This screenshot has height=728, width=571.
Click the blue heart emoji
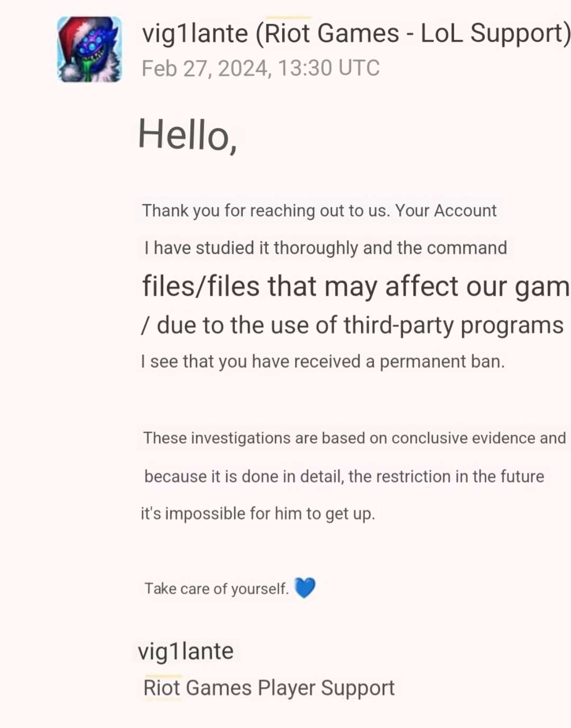pyautogui.click(x=305, y=588)
